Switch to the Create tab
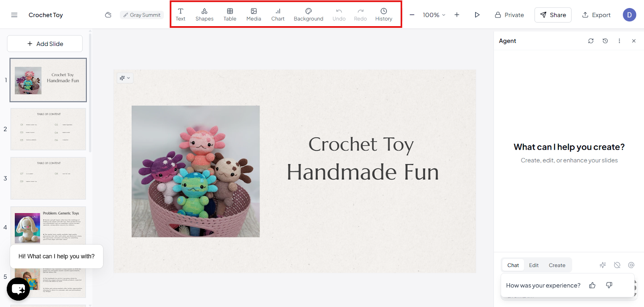 [557, 265]
